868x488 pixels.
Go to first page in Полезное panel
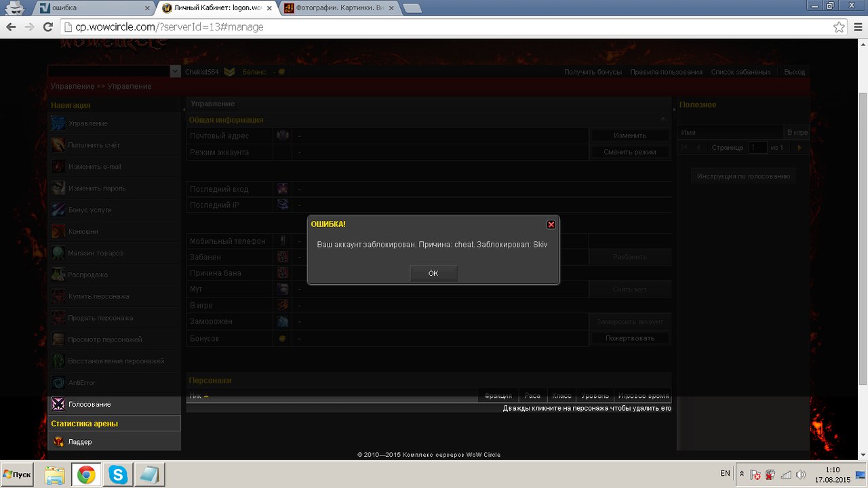point(684,147)
